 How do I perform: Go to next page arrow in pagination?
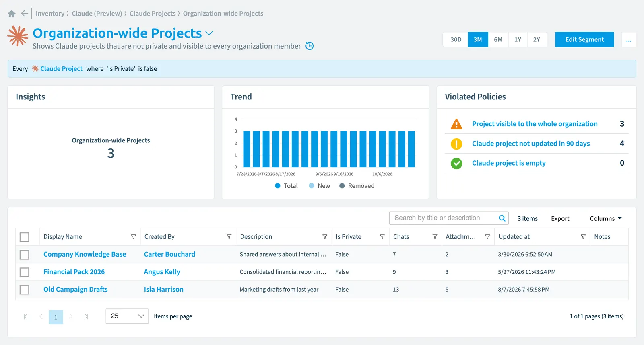[71, 316]
